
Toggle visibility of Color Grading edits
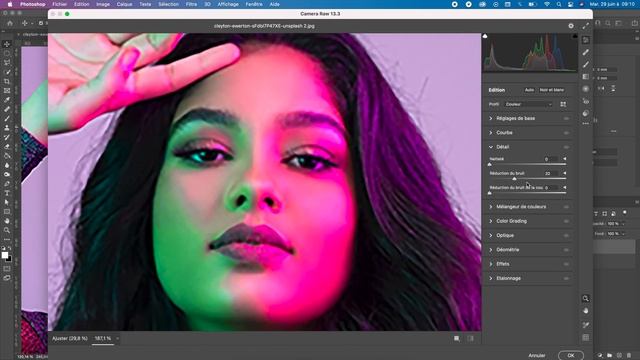566,221
